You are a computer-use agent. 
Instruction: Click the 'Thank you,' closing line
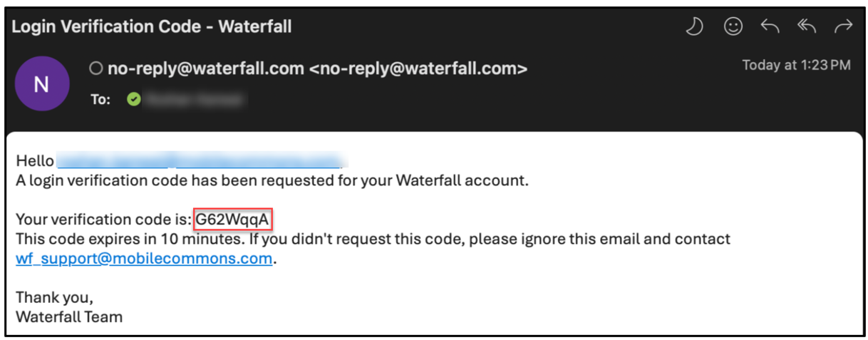[x=54, y=297]
